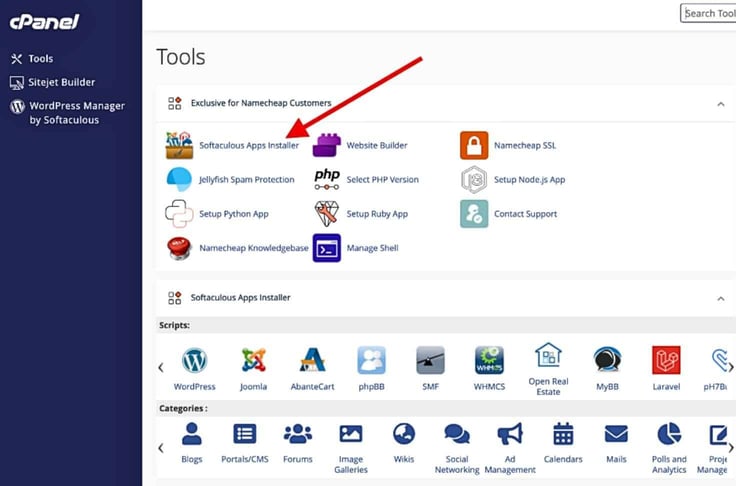Open the Contact Support icon
Screen dimensions: 736x486
point(474,214)
